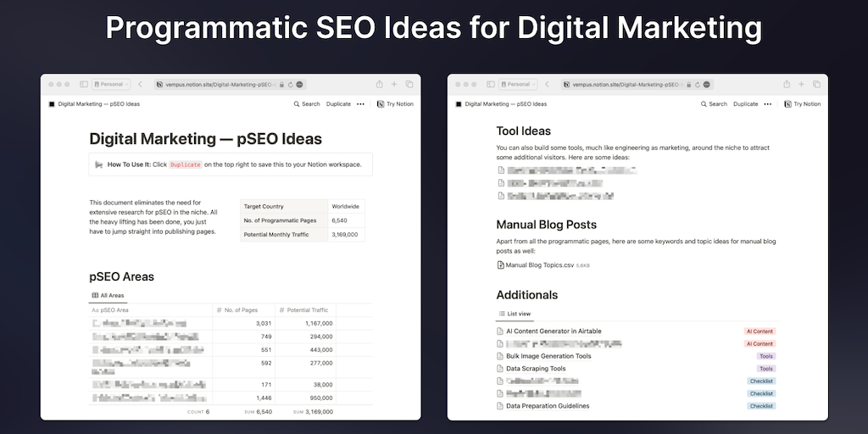
Task: Open Bulk Image Generation Tools page
Action: point(548,356)
